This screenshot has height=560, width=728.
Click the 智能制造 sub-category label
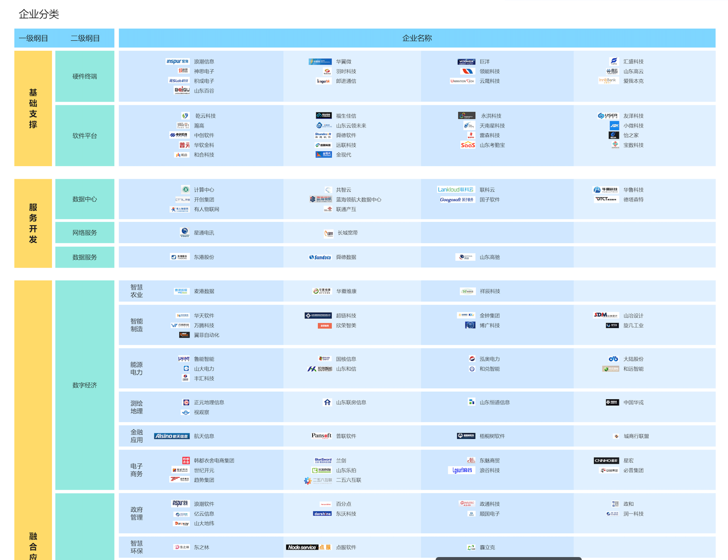tap(136, 325)
